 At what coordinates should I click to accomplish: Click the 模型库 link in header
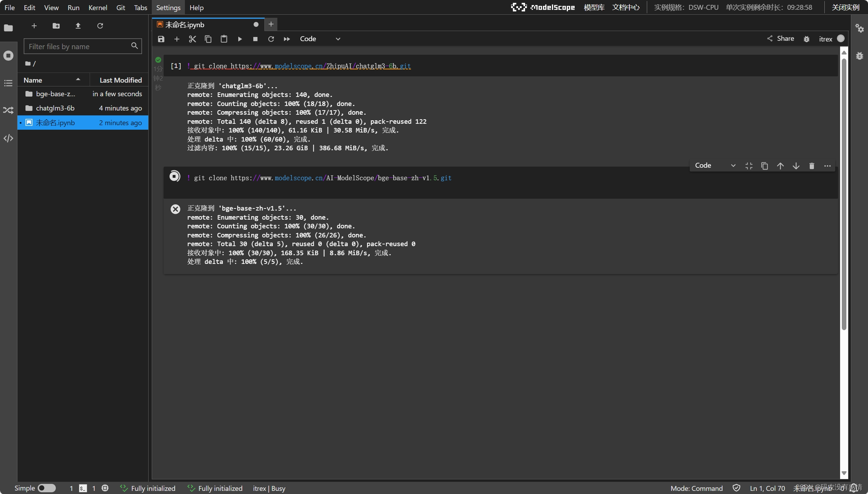click(x=594, y=7)
